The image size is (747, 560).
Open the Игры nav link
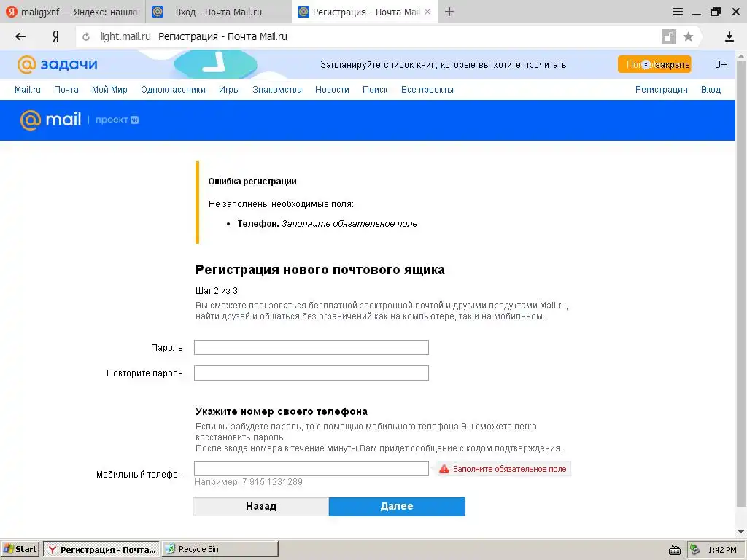coord(229,90)
